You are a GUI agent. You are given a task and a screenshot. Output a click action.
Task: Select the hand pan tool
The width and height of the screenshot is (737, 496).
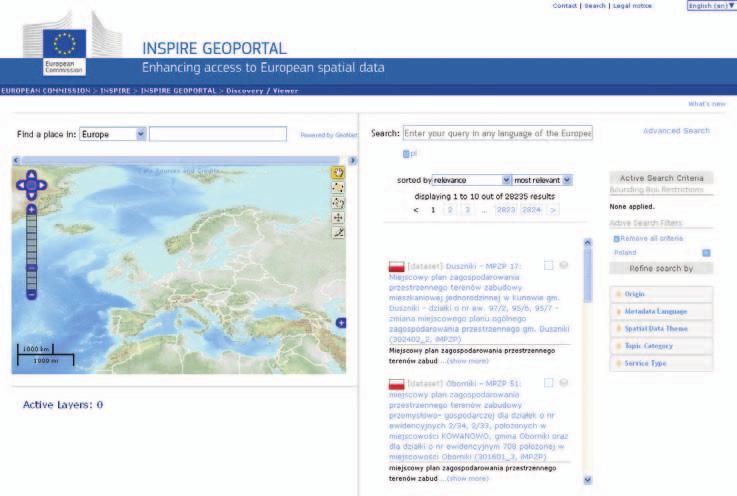(x=338, y=173)
